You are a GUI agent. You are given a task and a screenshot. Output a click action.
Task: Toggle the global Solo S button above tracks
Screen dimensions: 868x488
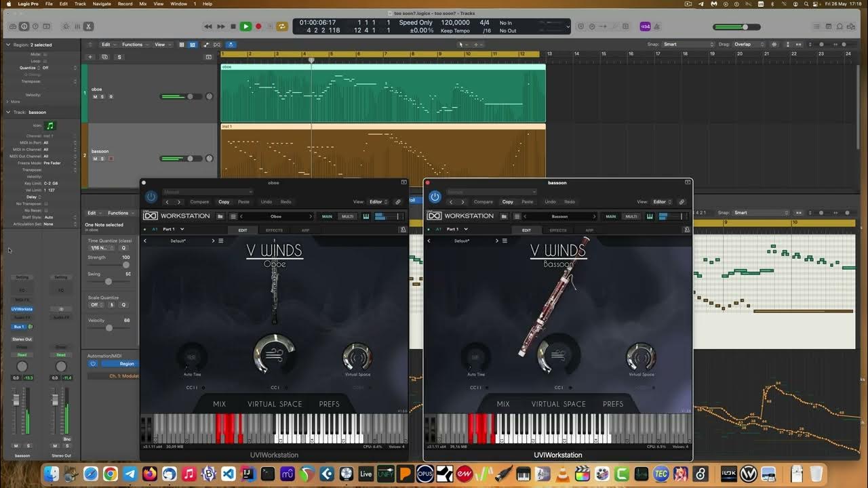click(x=119, y=57)
